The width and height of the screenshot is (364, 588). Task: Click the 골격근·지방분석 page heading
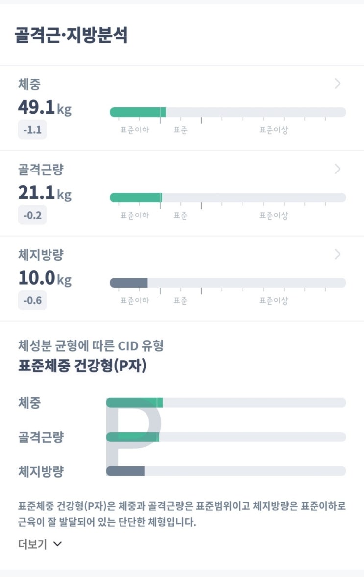pyautogui.click(x=72, y=36)
